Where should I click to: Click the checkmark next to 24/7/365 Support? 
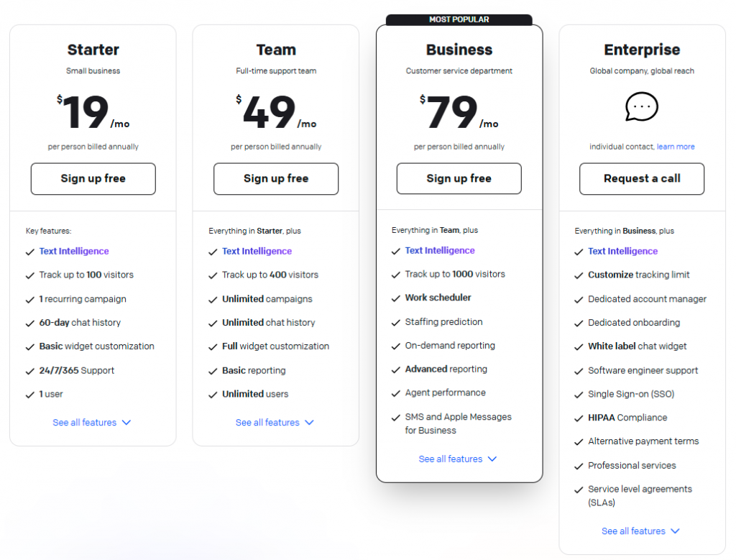pyautogui.click(x=29, y=370)
